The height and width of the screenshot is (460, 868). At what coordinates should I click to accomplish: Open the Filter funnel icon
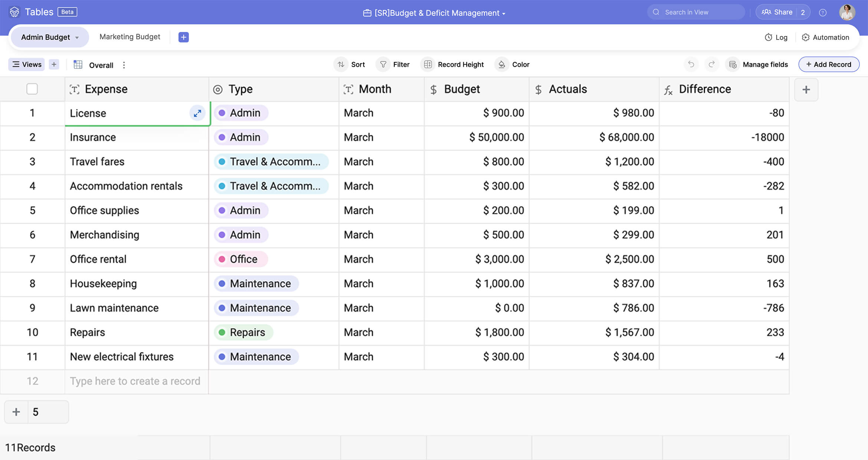click(383, 65)
